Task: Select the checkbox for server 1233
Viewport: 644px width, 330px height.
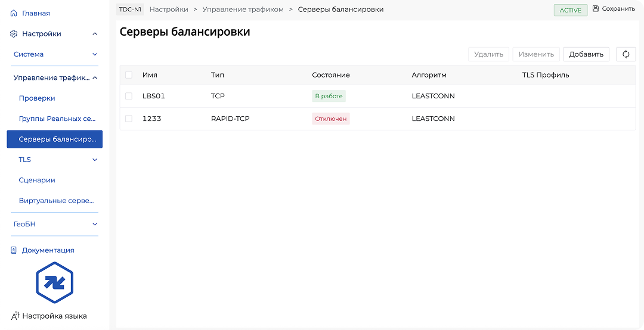Action: (129, 119)
